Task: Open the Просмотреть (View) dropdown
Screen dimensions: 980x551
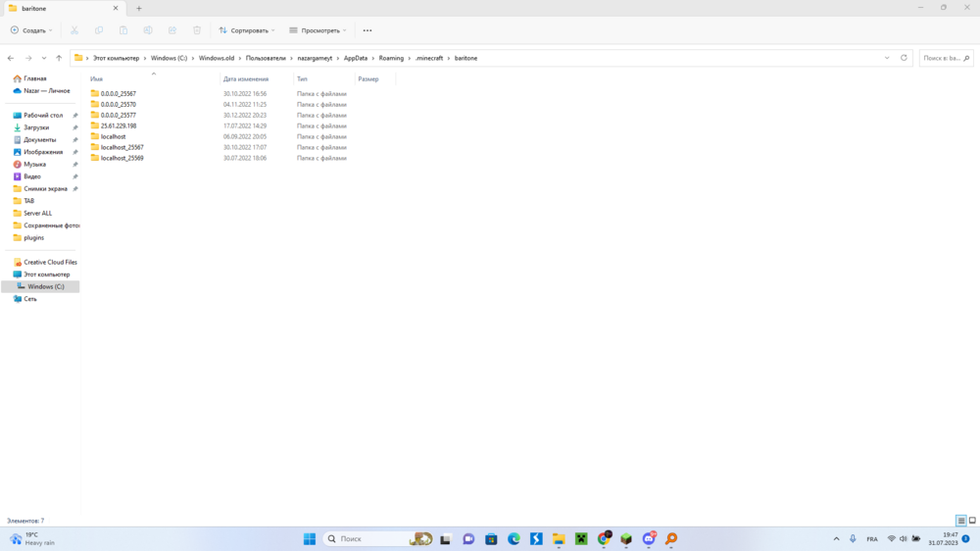Action: pyautogui.click(x=318, y=30)
